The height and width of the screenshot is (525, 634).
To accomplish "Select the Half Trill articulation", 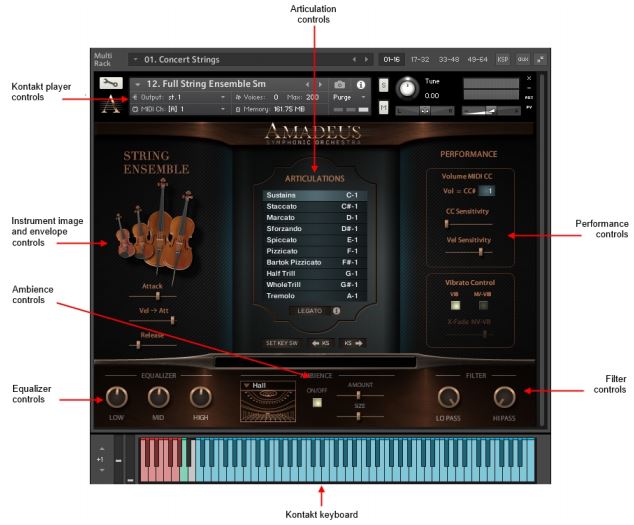I will [x=315, y=273].
